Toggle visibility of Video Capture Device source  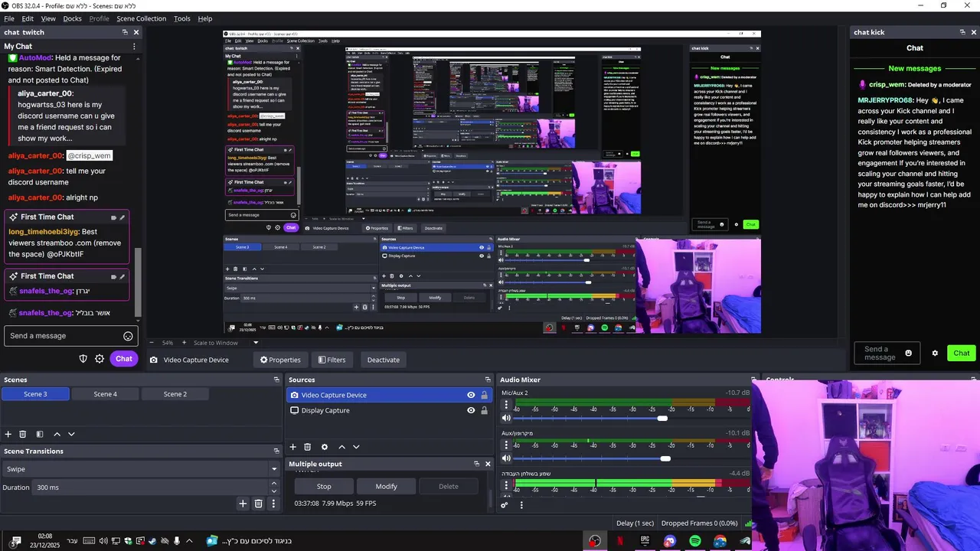click(471, 395)
